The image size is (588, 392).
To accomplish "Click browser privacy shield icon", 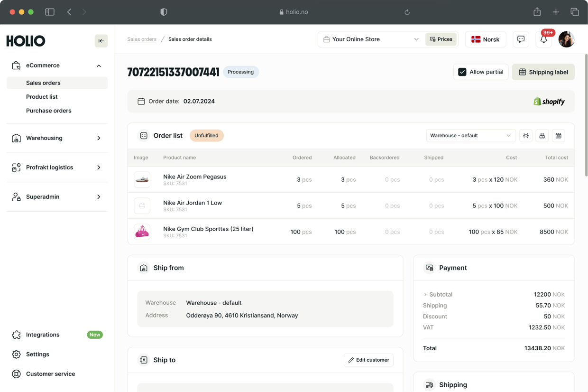I will point(164,12).
